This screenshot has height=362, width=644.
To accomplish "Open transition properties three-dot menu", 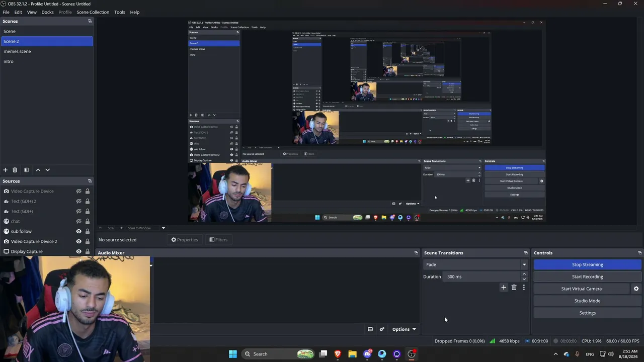I will 524,288.
